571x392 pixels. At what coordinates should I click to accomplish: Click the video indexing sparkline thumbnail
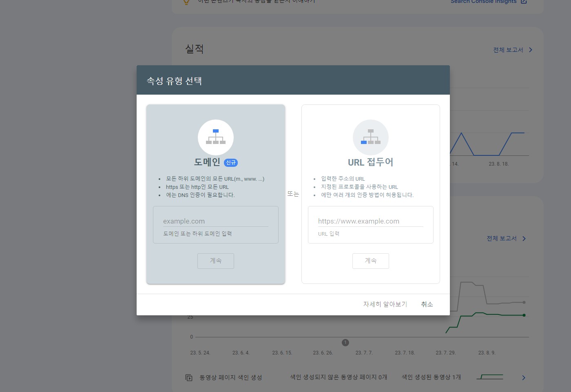[490, 377]
